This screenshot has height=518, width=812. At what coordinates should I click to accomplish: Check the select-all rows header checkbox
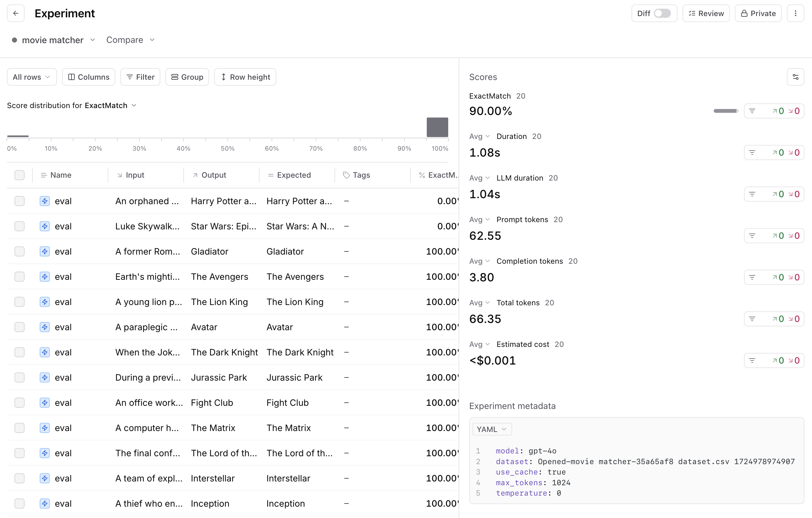pyautogui.click(x=20, y=175)
